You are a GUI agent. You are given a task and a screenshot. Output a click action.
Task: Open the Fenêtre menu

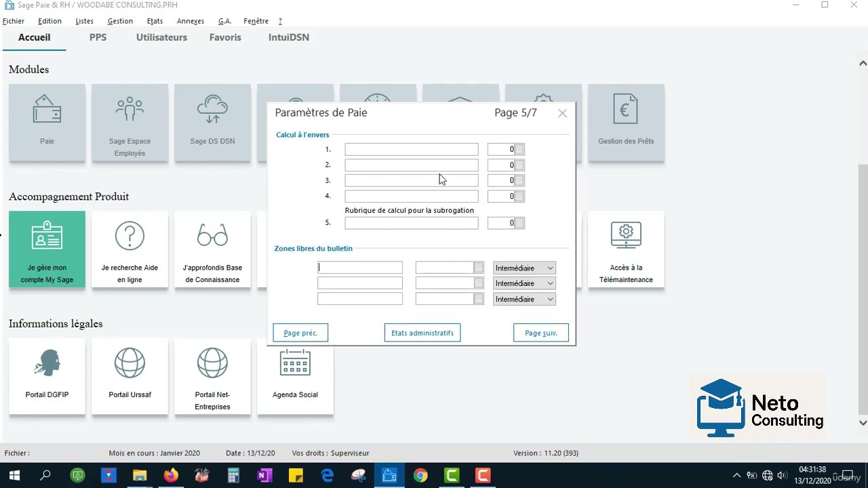click(x=256, y=21)
